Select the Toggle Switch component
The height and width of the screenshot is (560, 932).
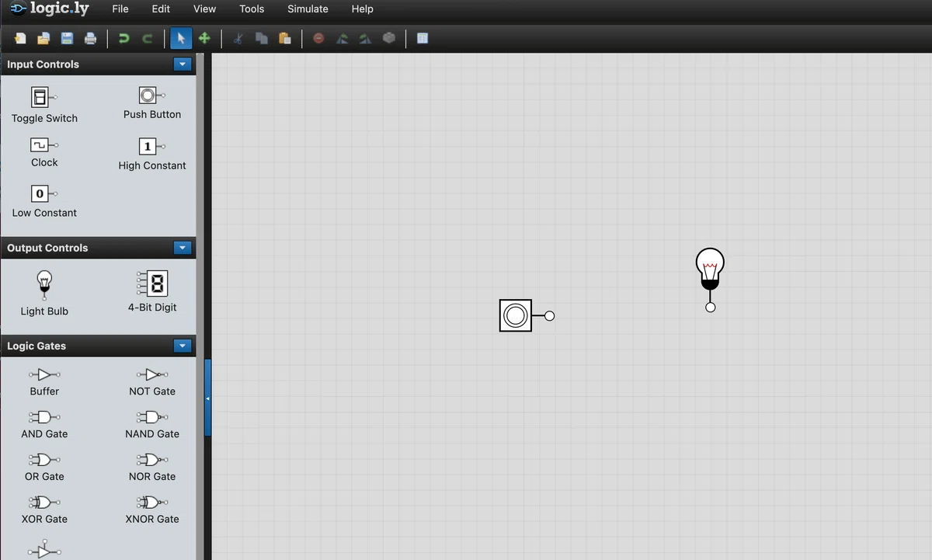tap(44, 104)
